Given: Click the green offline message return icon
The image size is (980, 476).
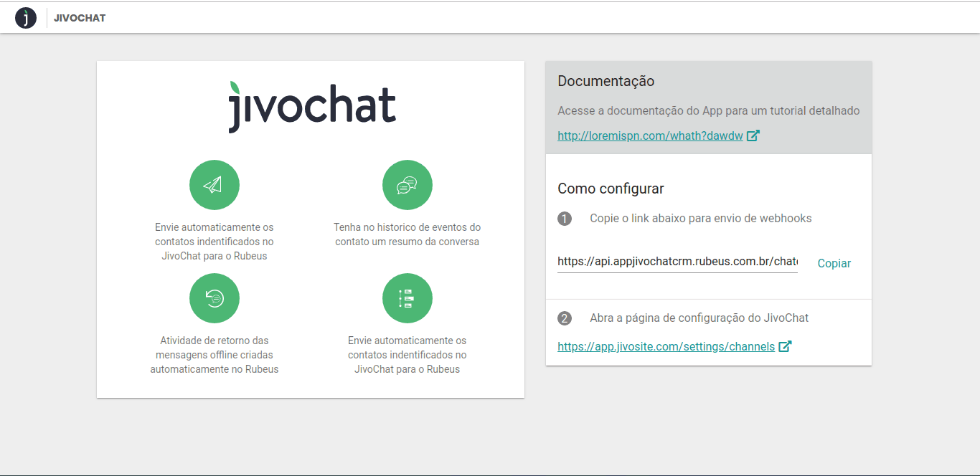Looking at the screenshot, I should point(214,298).
